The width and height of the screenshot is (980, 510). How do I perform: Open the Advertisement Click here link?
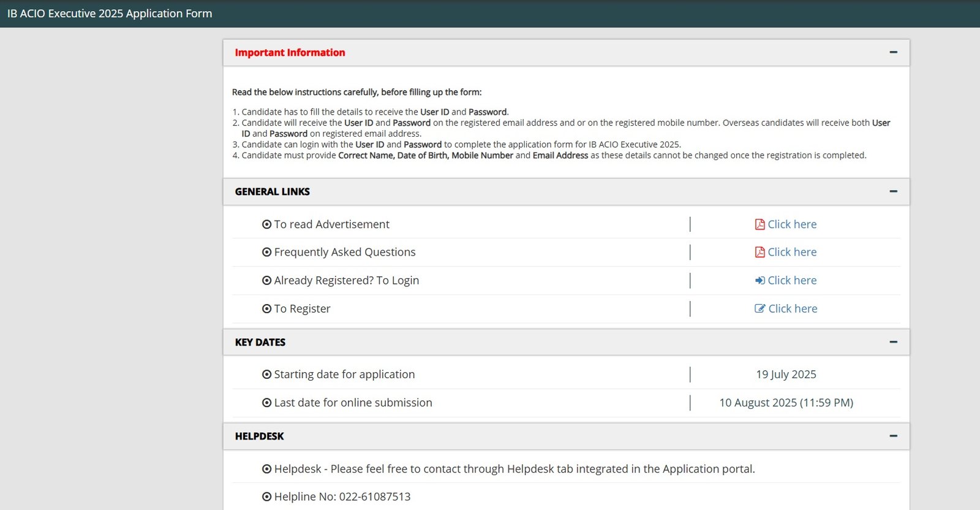pos(792,224)
